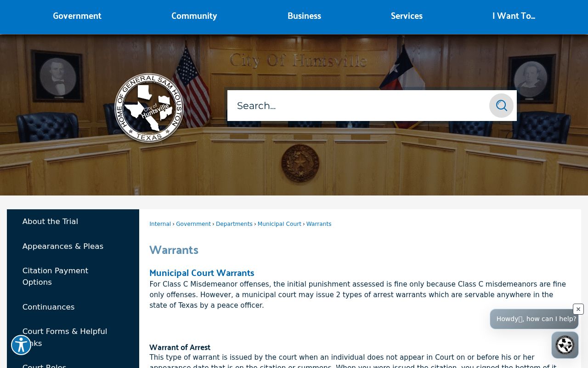Open the accessibility options icon
588x368 pixels.
pos(21,345)
